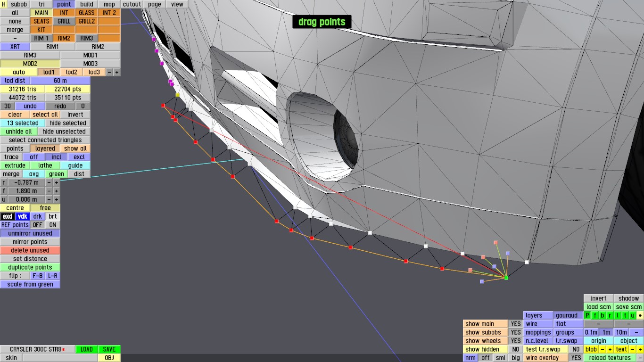The width and height of the screenshot is (644, 362).
Task: Choose the brt background shade
Action: point(53,216)
